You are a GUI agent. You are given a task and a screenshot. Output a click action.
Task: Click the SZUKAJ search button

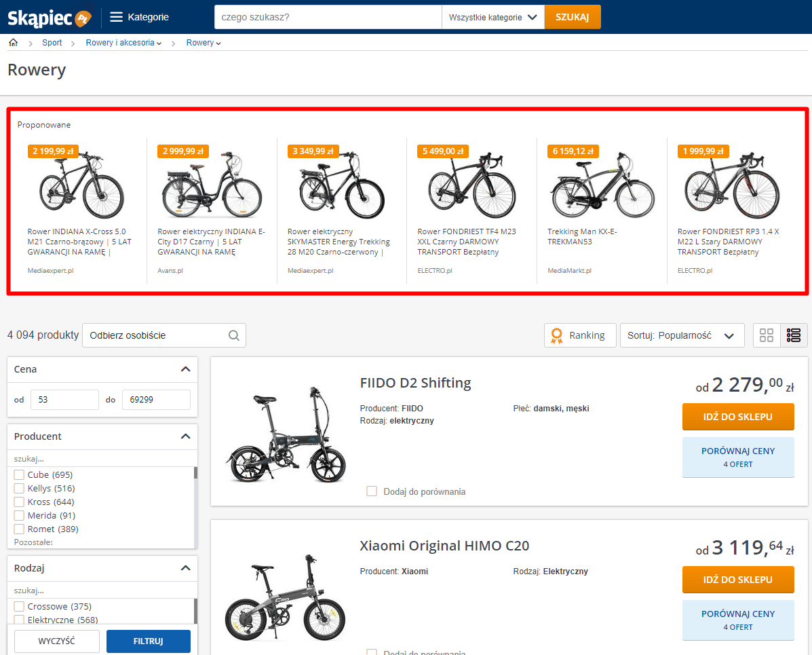click(x=573, y=17)
